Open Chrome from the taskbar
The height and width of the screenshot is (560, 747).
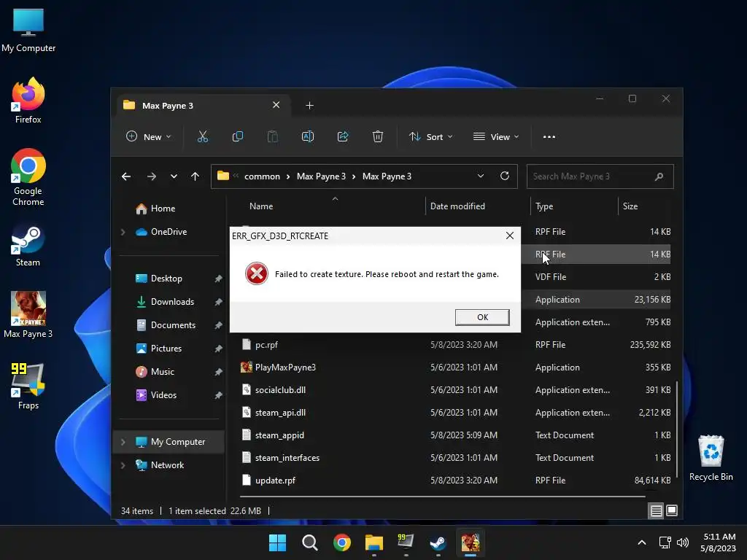pos(342,542)
